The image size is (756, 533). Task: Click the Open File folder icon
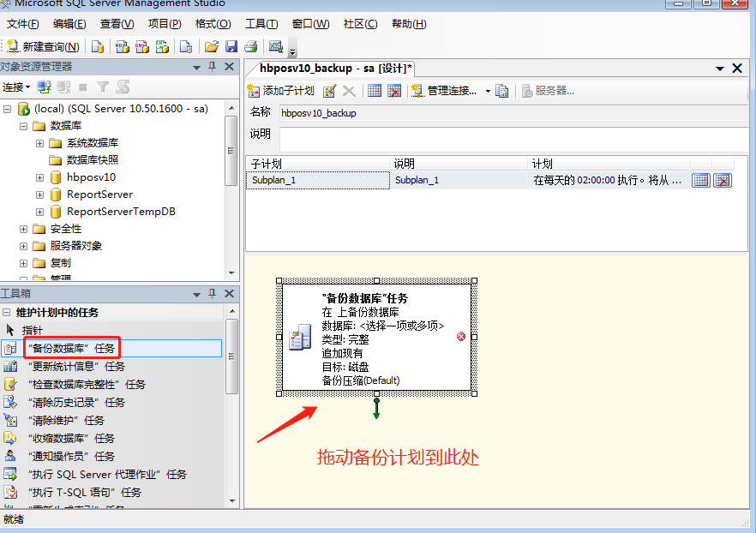[211, 47]
